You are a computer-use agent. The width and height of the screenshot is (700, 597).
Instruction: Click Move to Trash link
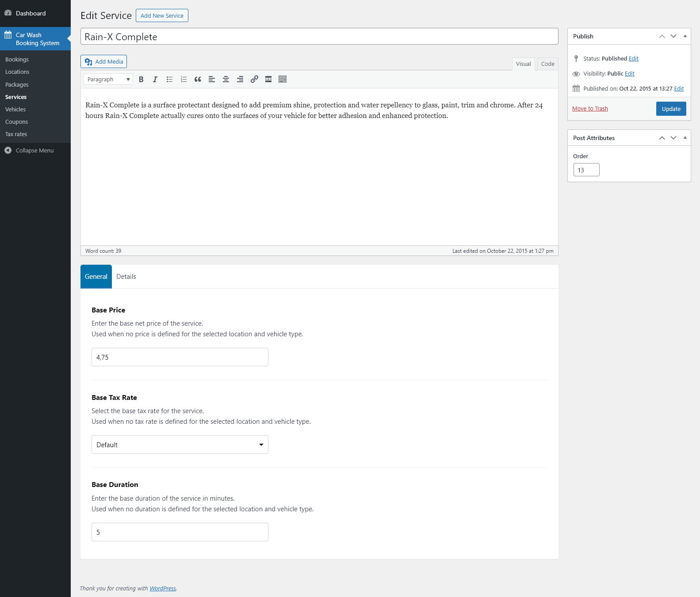pos(590,109)
